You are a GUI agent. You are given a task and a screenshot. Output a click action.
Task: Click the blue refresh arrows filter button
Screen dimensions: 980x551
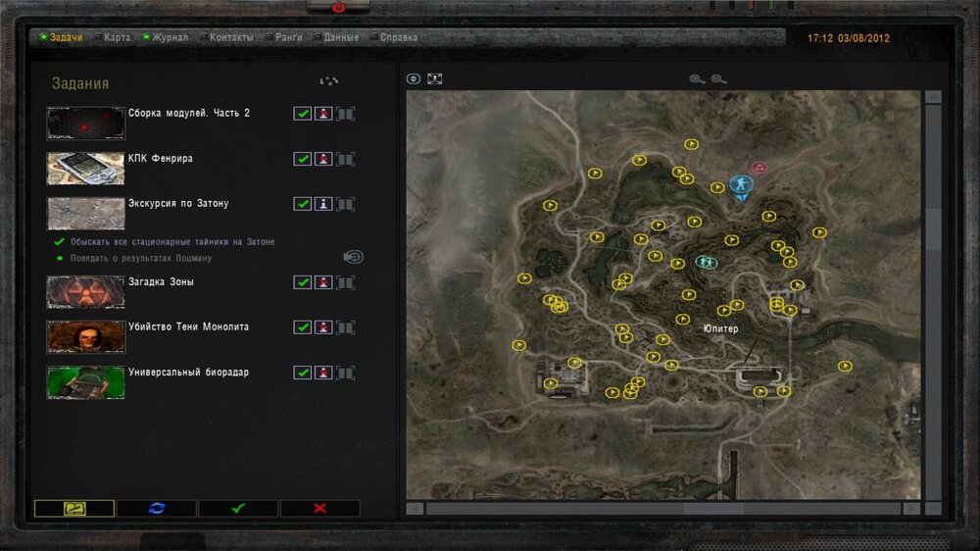(156, 509)
